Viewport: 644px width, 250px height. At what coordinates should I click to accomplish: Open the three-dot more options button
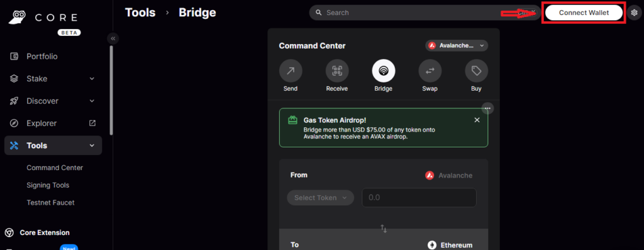coord(487,108)
